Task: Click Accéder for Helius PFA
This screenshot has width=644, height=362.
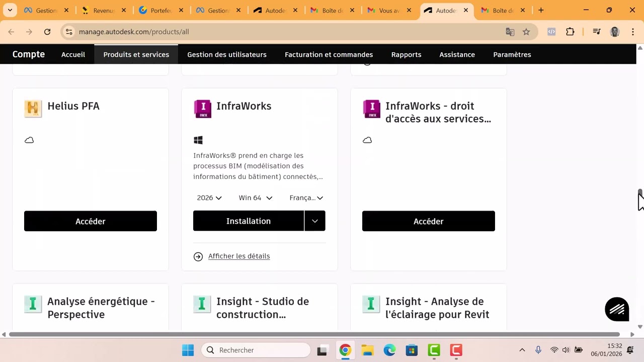Action: tap(91, 221)
